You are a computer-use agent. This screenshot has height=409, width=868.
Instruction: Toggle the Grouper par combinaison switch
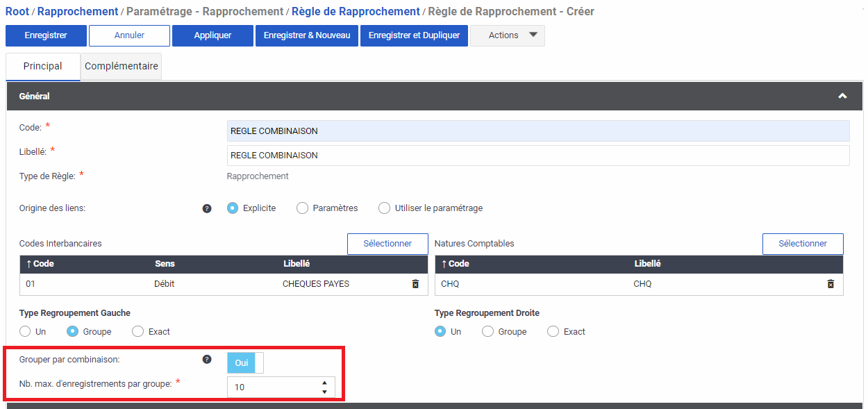tap(245, 362)
